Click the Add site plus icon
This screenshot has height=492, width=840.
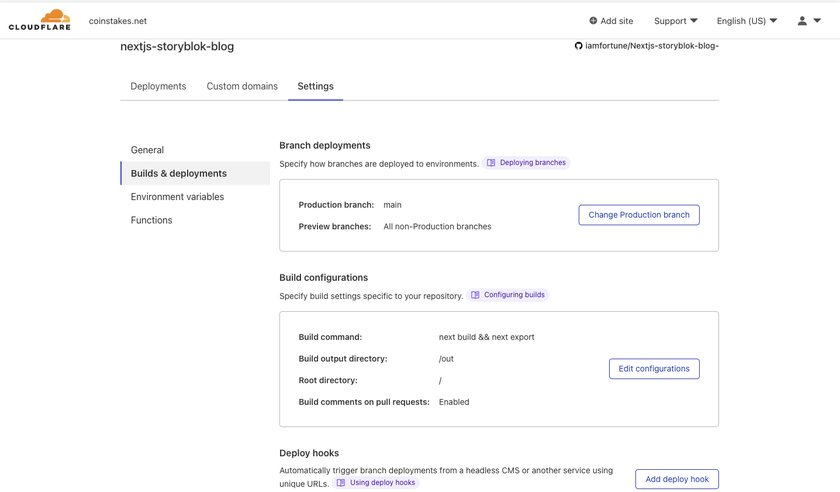pyautogui.click(x=593, y=21)
